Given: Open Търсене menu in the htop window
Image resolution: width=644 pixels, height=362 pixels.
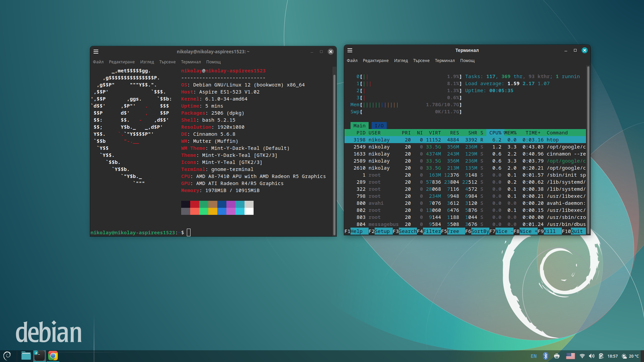Looking at the screenshot, I should pyautogui.click(x=421, y=60).
